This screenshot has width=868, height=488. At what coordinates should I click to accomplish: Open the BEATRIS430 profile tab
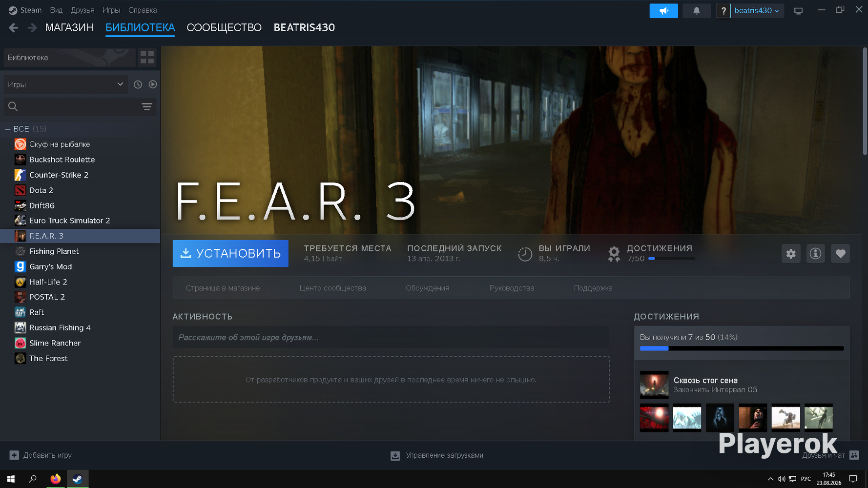tap(304, 28)
